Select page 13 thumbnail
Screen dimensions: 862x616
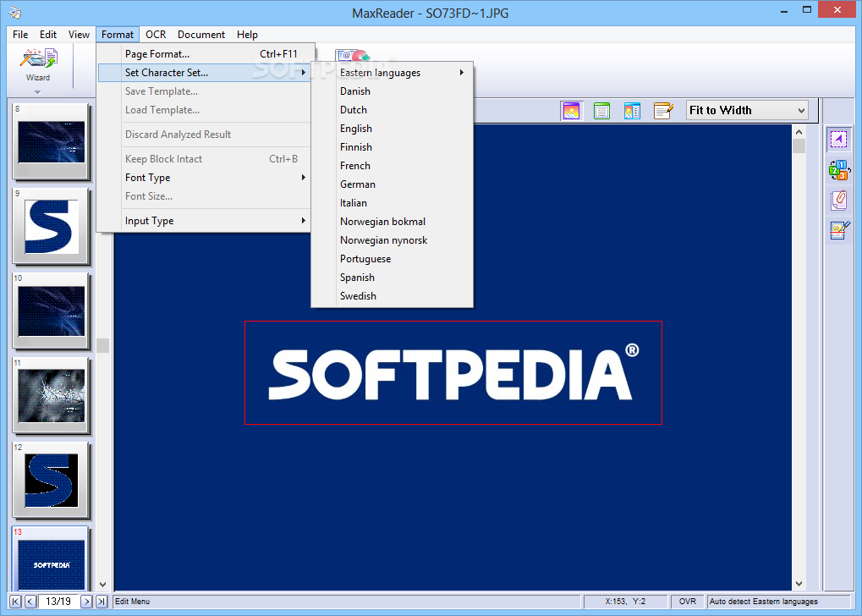51,558
